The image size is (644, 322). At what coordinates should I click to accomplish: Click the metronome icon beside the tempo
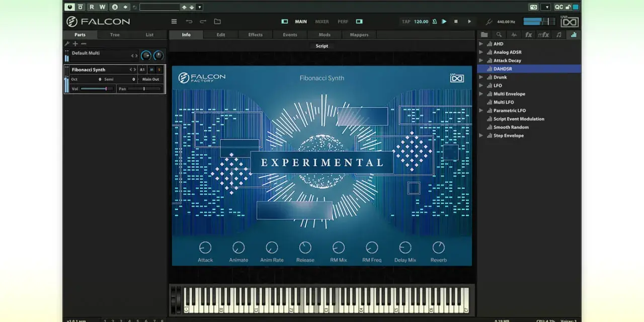[x=435, y=22]
